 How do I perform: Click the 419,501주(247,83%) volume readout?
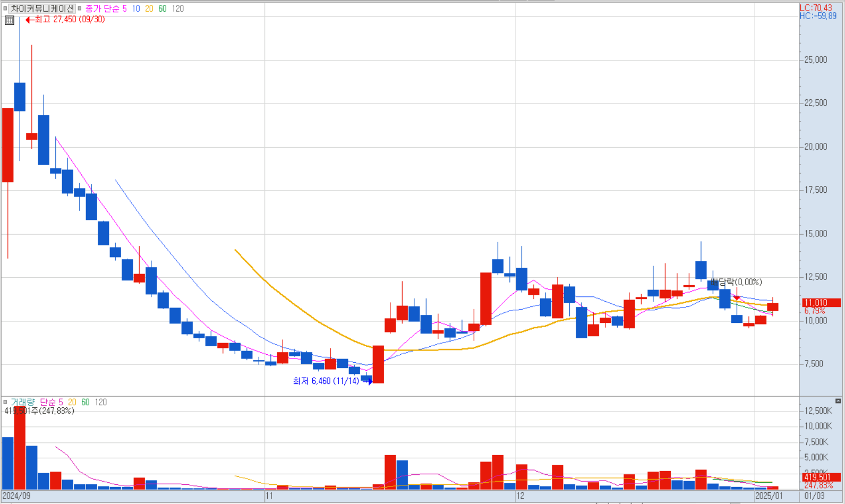39,411
